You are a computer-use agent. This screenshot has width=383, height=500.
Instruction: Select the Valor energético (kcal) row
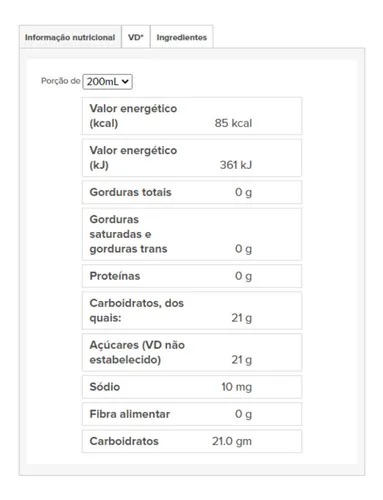click(192, 116)
